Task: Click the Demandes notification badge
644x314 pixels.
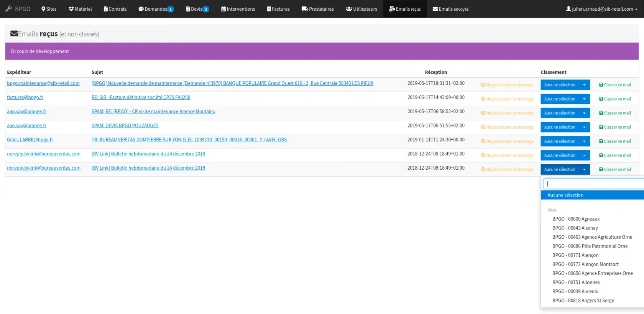Action: coord(171,9)
